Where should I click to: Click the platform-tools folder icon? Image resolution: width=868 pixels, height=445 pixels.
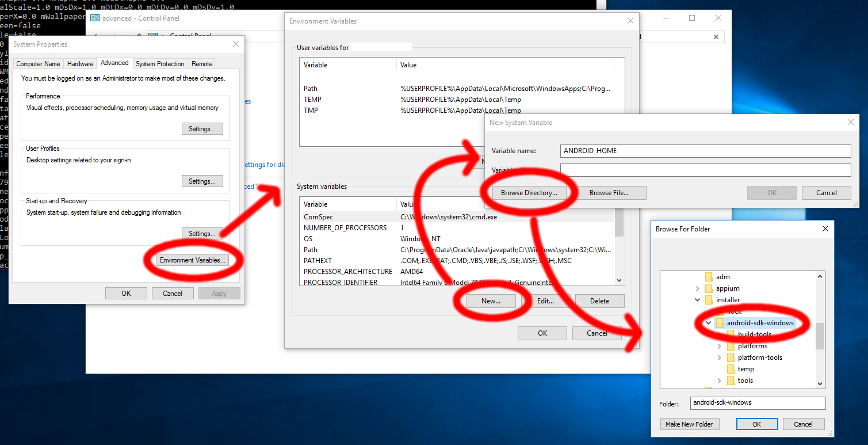click(731, 357)
